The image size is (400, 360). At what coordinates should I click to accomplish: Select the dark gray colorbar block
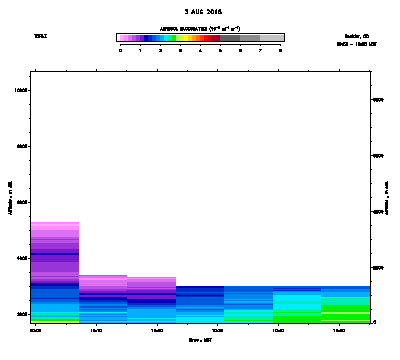click(x=230, y=38)
